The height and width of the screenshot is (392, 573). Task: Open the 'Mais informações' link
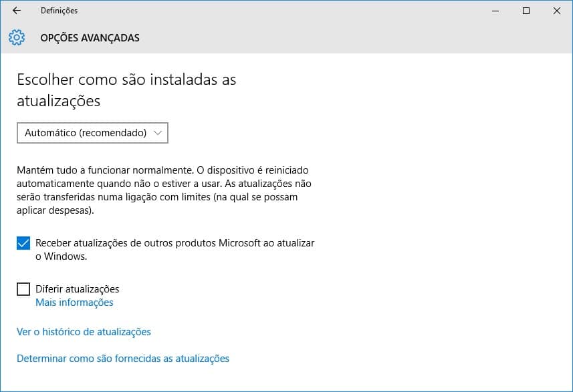coord(74,303)
